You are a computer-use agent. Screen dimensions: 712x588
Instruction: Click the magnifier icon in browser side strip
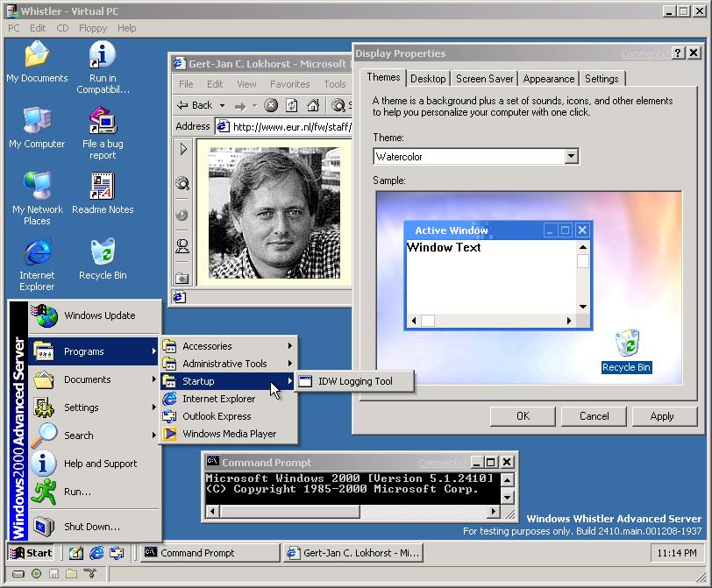pyautogui.click(x=182, y=183)
